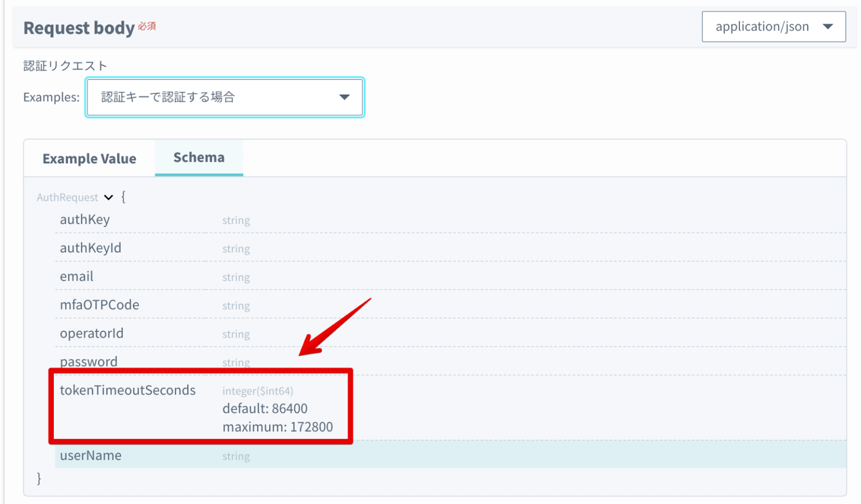Click the Request body heading

coord(78,27)
